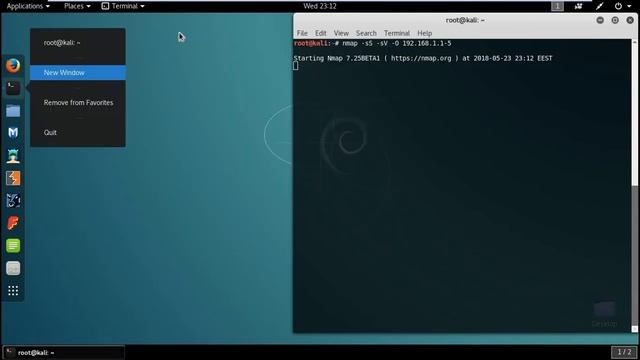The width and height of the screenshot is (640, 360).
Task: Click the https://nmap.org link text
Action: tap(421, 58)
